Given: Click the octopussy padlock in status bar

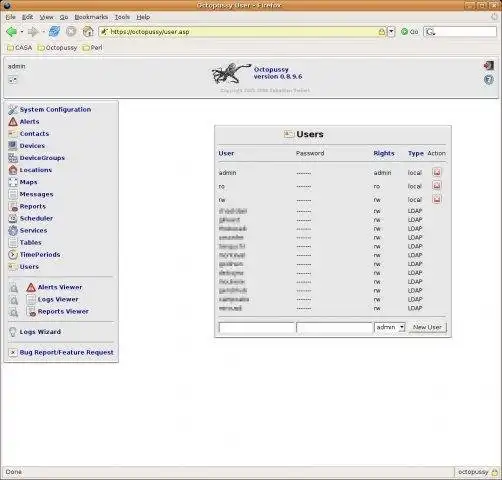Looking at the screenshot, I should [x=494, y=472].
